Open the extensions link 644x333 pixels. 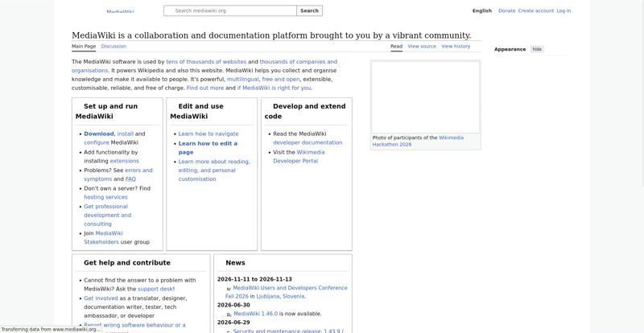tap(125, 161)
